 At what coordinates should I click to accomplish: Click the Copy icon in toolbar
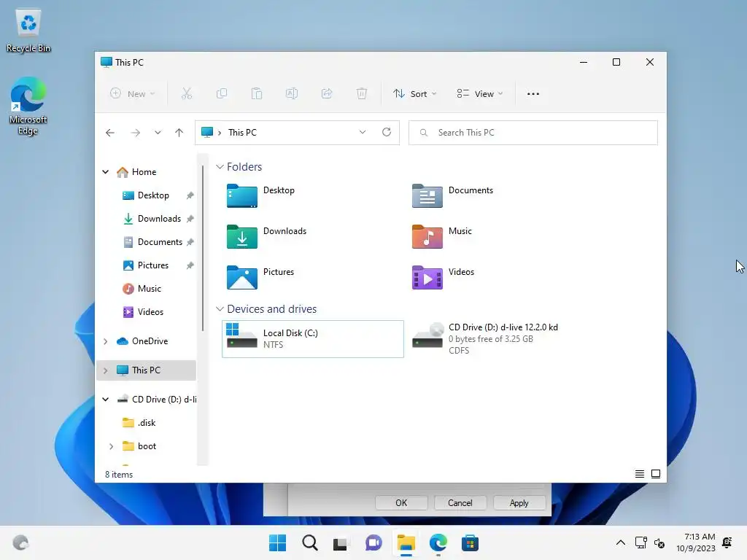tap(222, 93)
